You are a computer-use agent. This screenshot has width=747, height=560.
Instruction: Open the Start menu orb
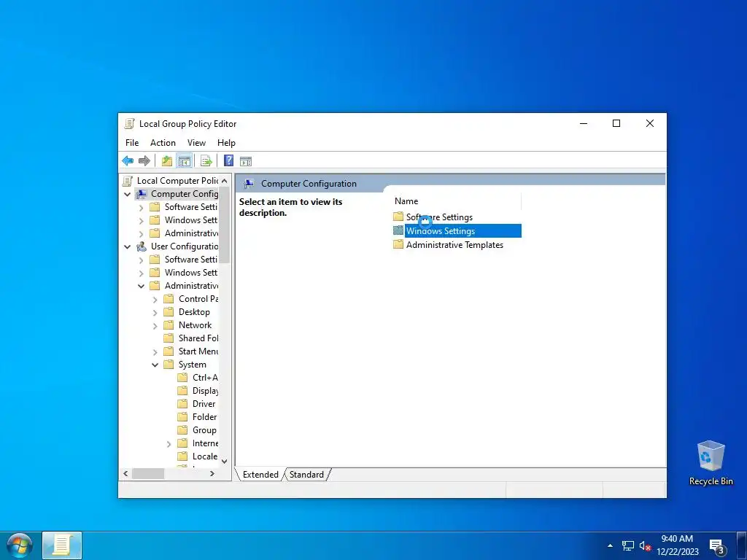[x=20, y=545]
